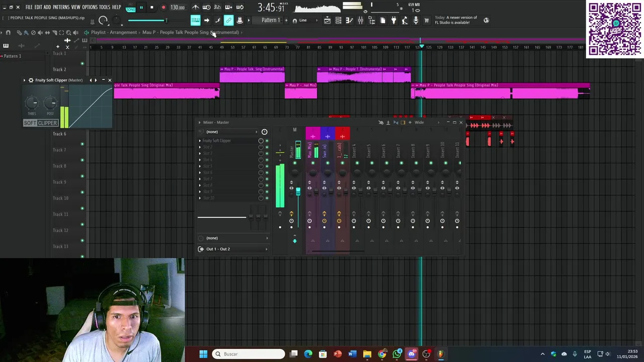Toggle Fruity Soft Clipper slot enable LED
This screenshot has width=644, height=362.
coord(267,141)
